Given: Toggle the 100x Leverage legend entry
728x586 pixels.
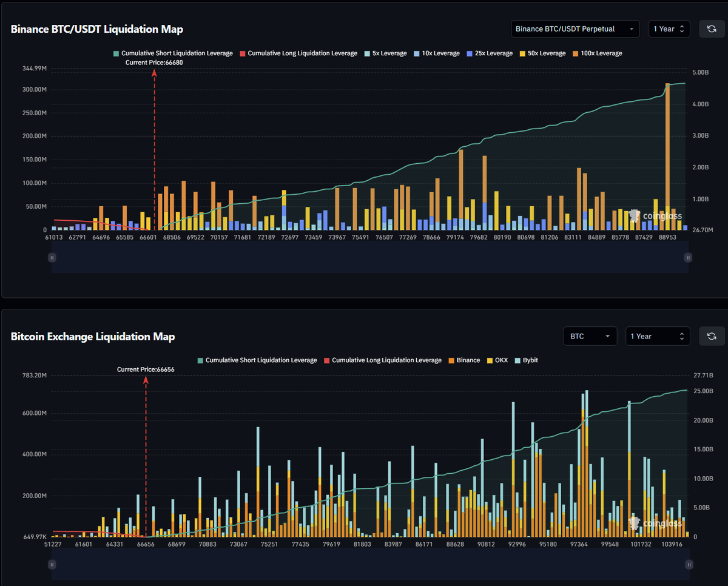Looking at the screenshot, I should (598, 53).
